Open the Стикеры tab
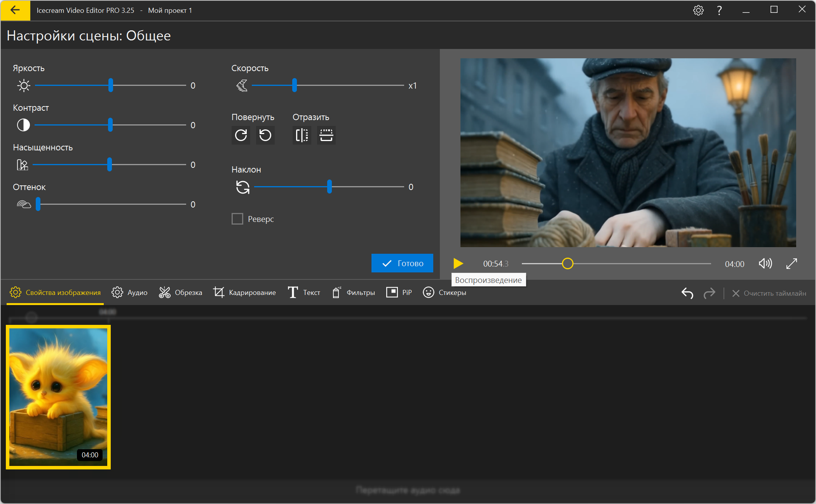The height and width of the screenshot is (504, 816). point(445,293)
